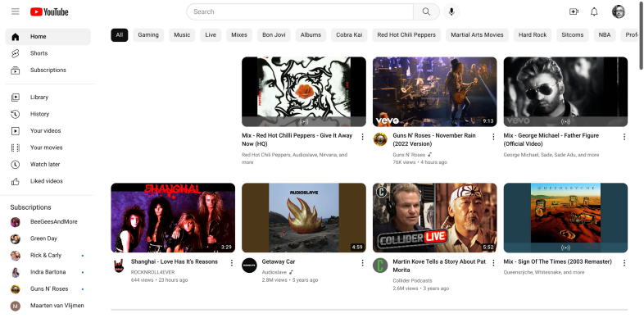Open 'Collider Podcasts' channel name link
This screenshot has height=318, width=644.
tap(412, 280)
